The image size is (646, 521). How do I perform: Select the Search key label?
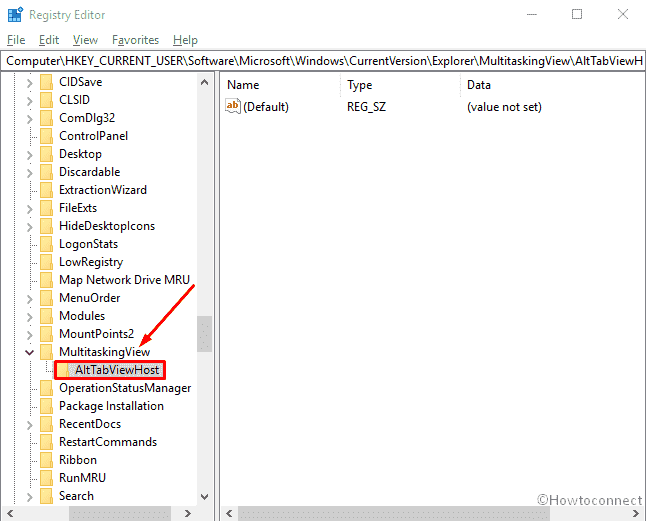tap(76, 496)
